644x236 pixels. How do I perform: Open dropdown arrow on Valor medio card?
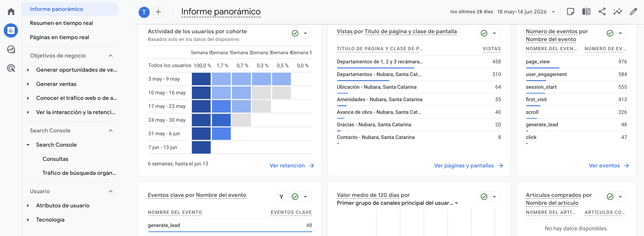click(x=494, y=197)
